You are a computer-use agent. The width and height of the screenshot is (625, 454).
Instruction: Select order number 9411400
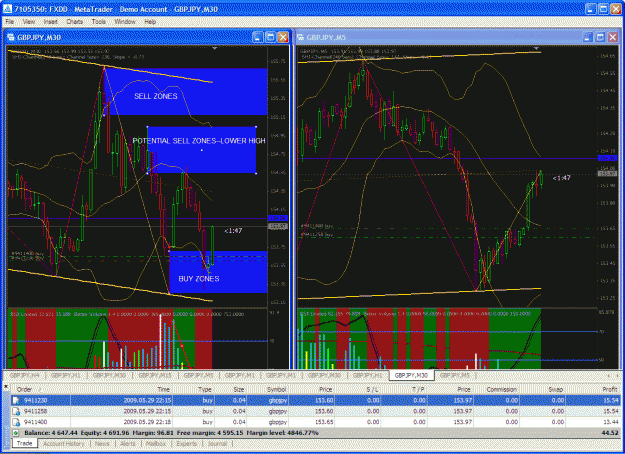point(35,422)
